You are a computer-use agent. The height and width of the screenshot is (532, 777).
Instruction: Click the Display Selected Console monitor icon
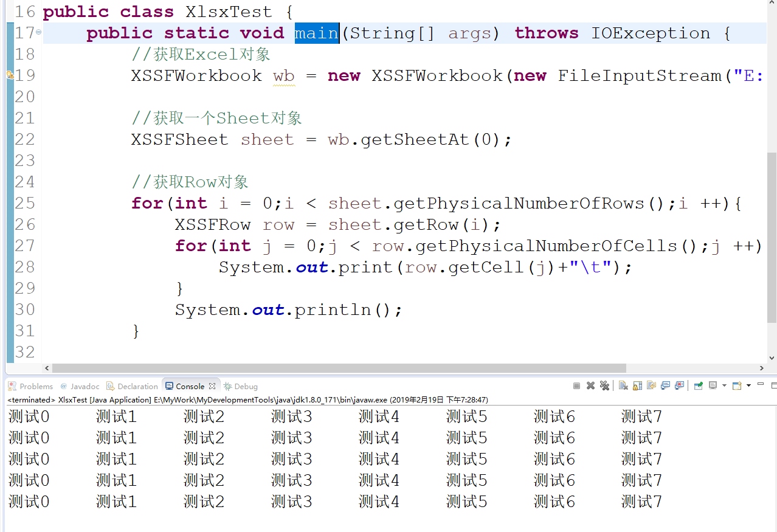[x=713, y=385]
